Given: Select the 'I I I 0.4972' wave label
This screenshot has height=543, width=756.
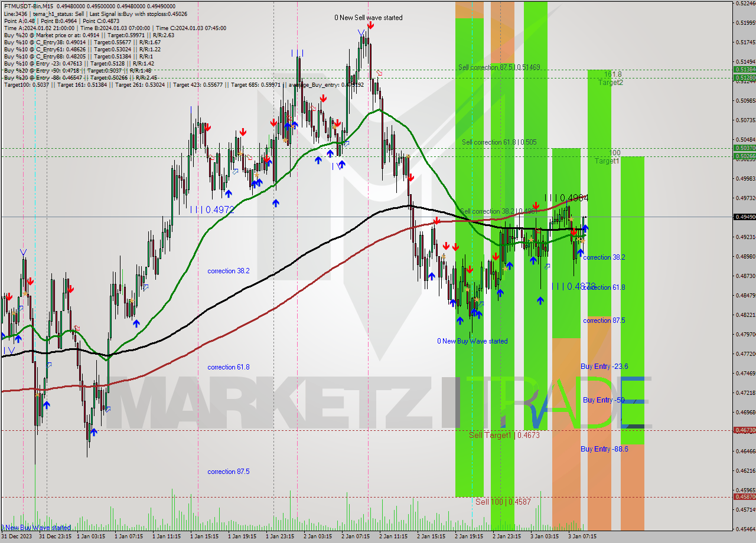Looking at the screenshot, I should 212,209.
